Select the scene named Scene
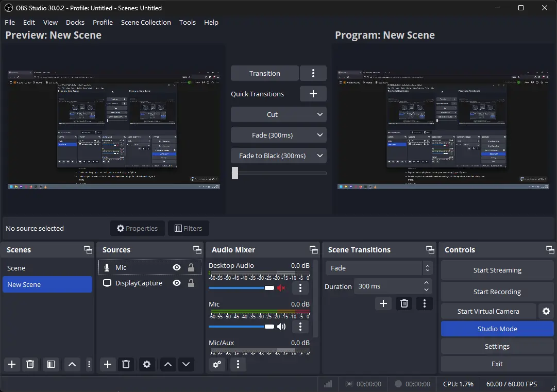This screenshot has width=557, height=392. (x=47, y=268)
